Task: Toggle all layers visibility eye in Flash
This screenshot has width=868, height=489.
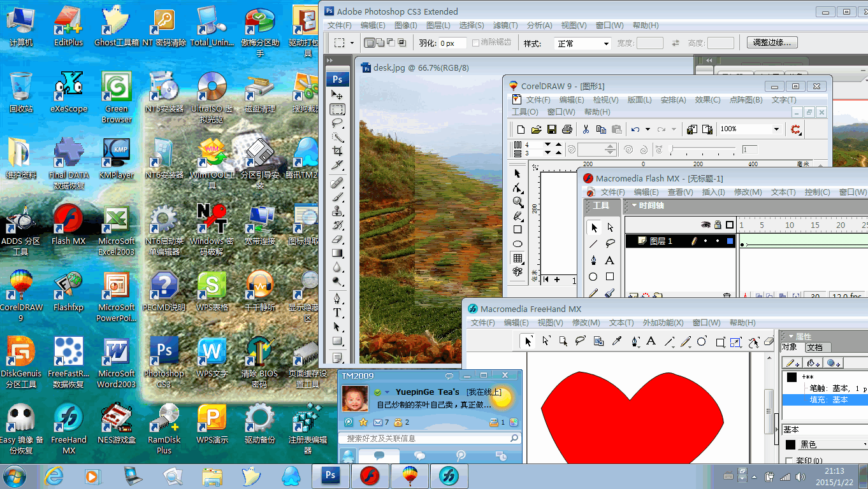Action: point(705,225)
